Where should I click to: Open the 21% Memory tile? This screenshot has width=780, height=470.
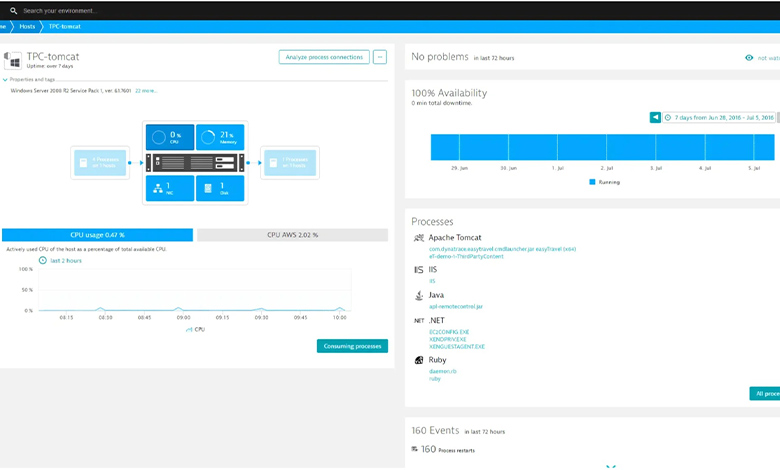[220, 137]
